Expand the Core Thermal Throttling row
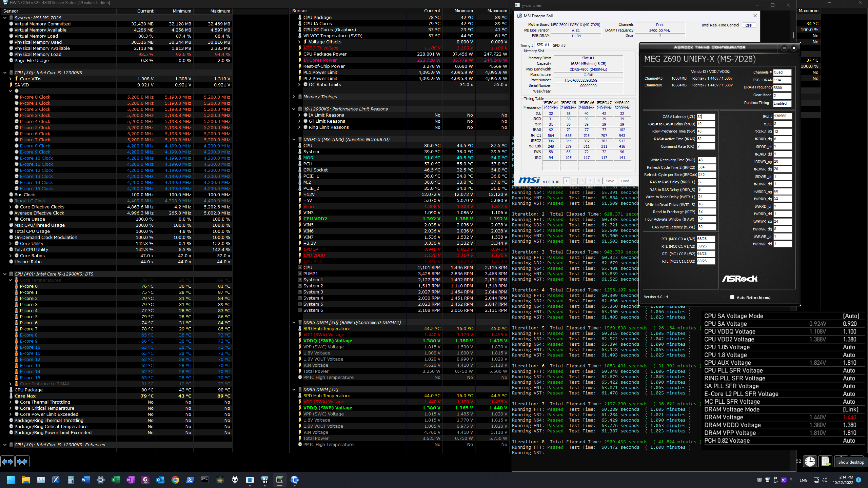The image size is (868, 488). pos(11,402)
